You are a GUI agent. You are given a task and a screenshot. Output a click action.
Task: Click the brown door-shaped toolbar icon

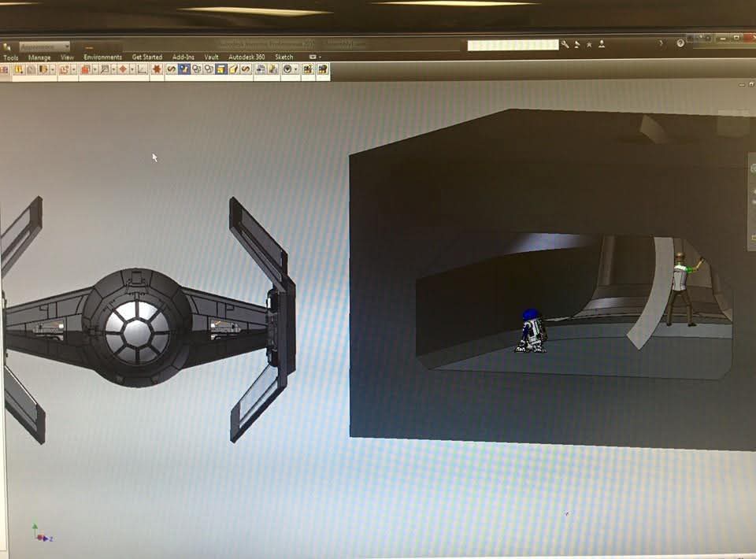point(43,70)
